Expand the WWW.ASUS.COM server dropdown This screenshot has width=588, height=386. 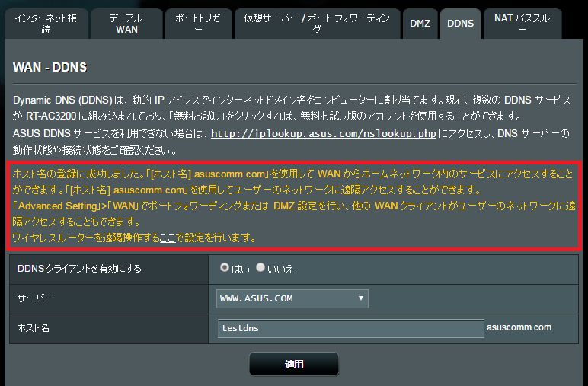(x=292, y=298)
